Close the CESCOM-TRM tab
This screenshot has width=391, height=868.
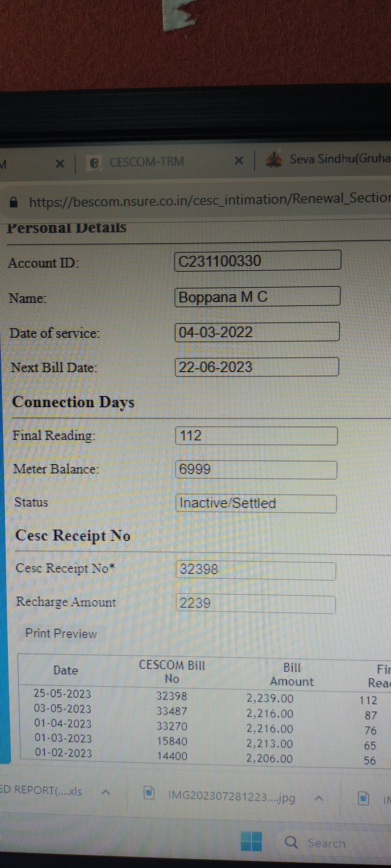[x=239, y=161]
